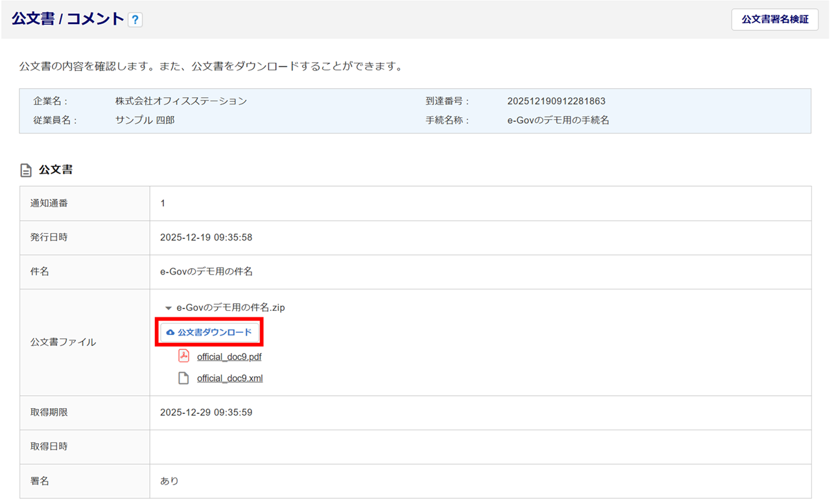830x504 pixels.
Task: Click the 手続名称 value e-Govのデモ用の手続名
Action: [x=558, y=120]
